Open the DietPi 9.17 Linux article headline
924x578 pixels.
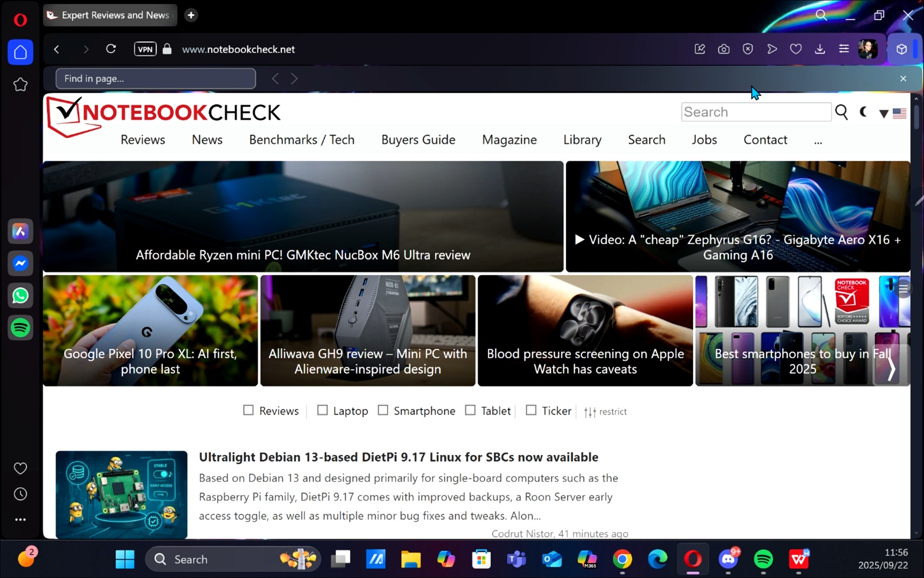[398, 457]
